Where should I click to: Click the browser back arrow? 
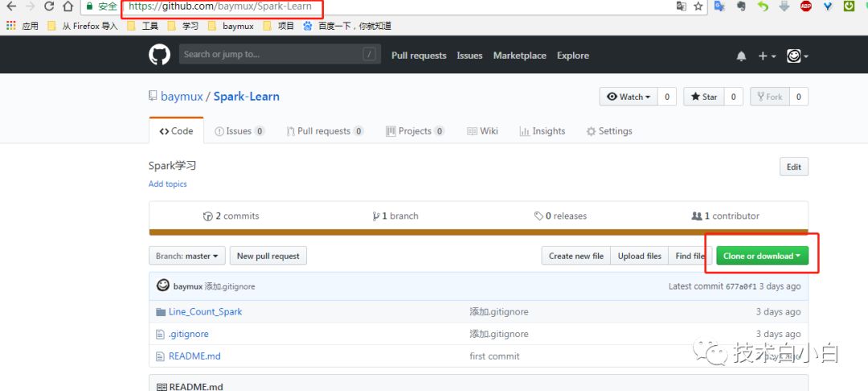(11, 6)
